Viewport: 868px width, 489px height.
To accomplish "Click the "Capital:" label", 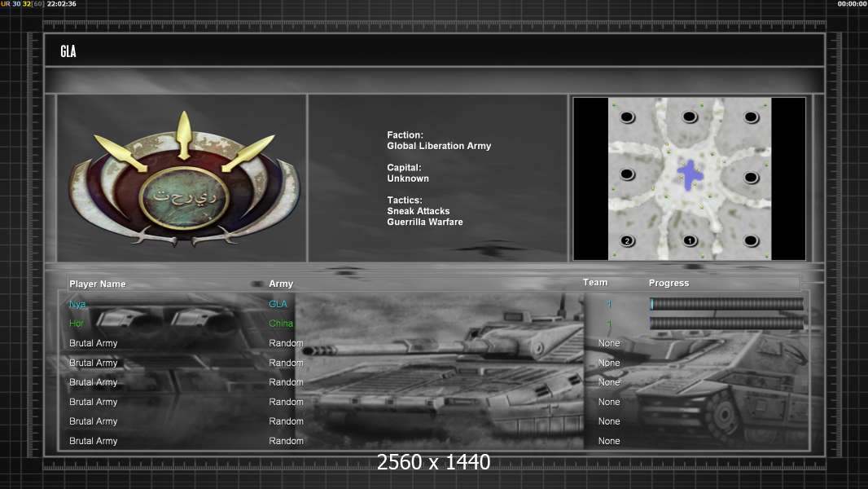I will [x=404, y=167].
